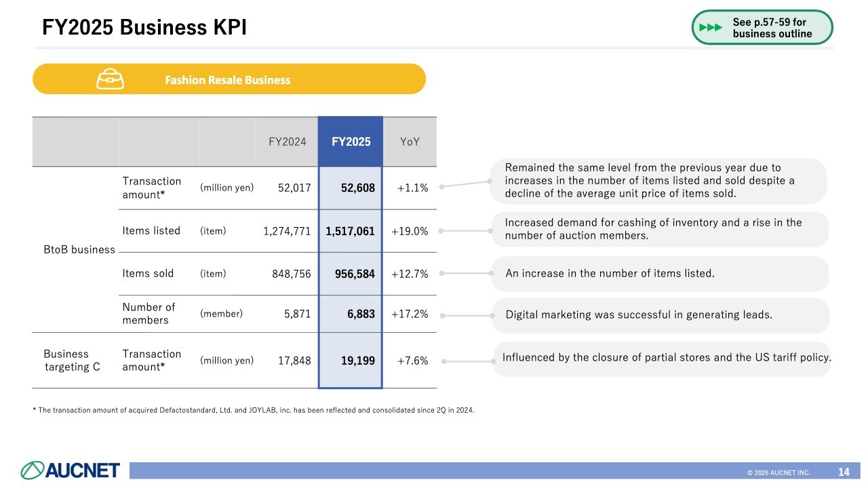Select the Fashion Resale Business banner
The image size is (868, 488).
[229, 79]
